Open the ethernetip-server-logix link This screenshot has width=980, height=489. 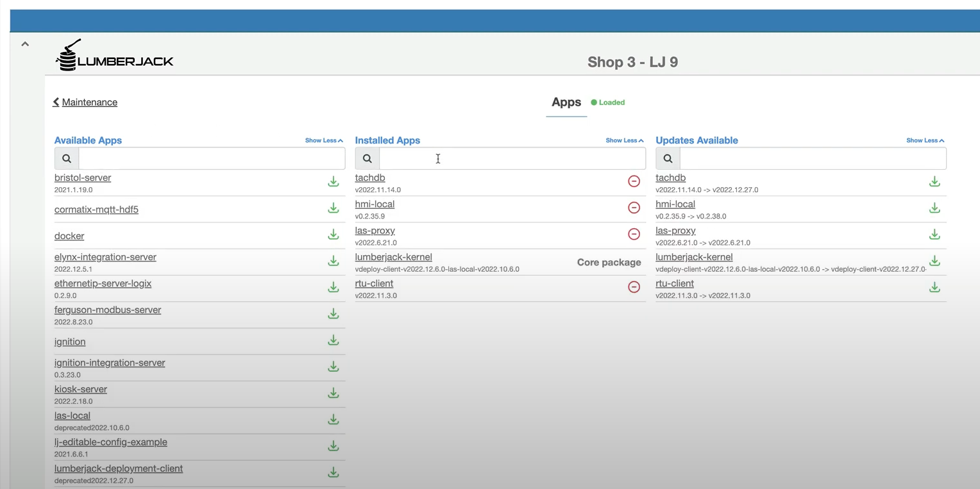[103, 284]
